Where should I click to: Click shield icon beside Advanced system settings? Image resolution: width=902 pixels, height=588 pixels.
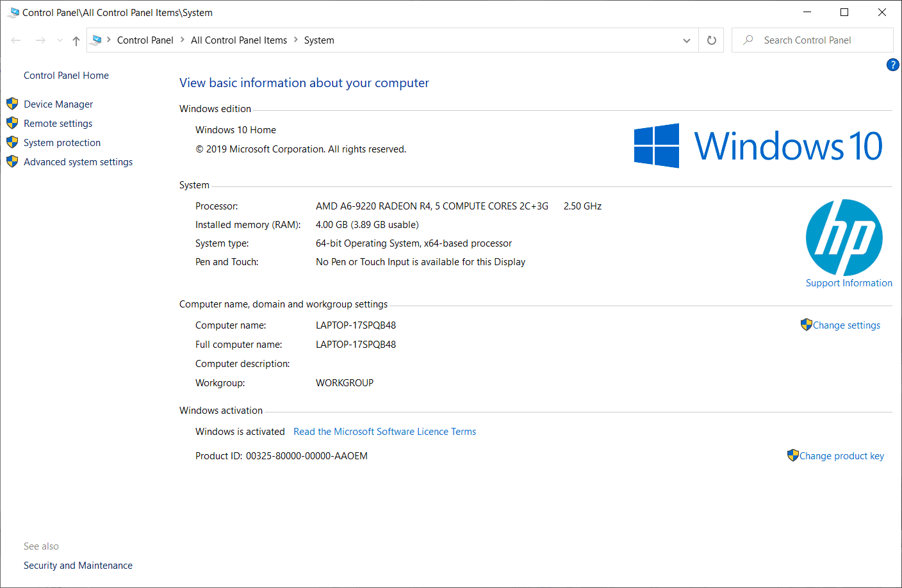coord(12,161)
